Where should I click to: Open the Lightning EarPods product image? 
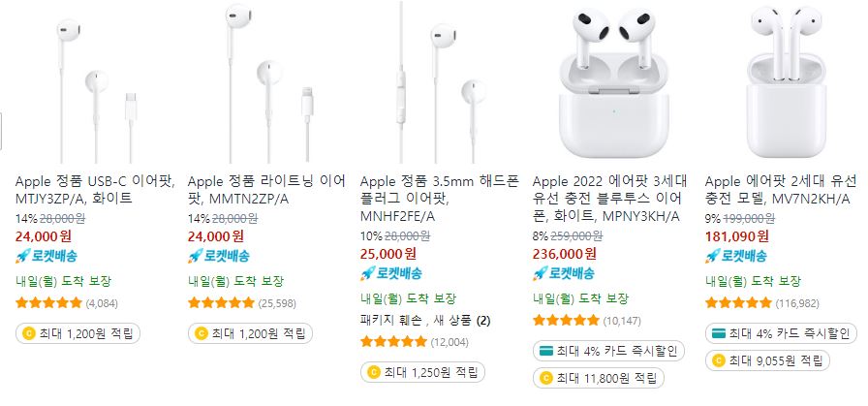[267, 83]
